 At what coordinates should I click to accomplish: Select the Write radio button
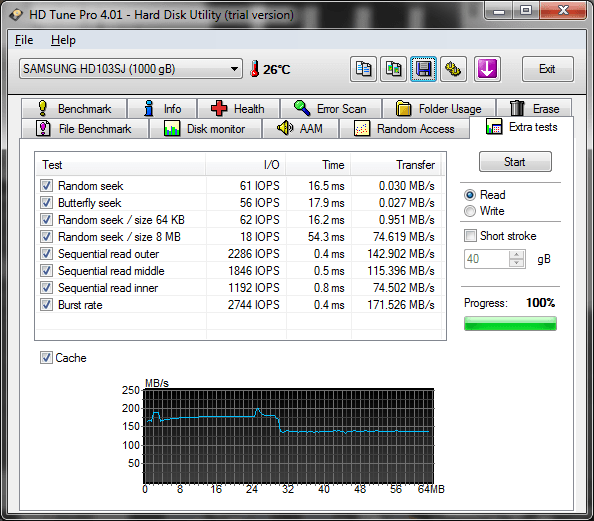[x=470, y=211]
